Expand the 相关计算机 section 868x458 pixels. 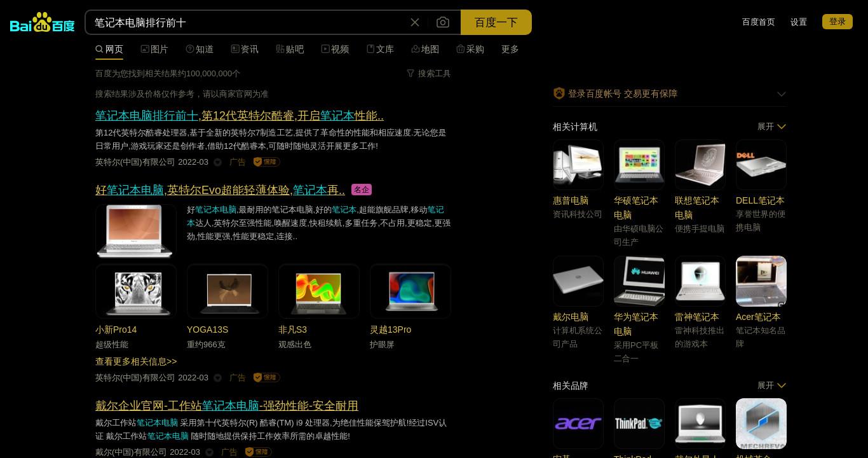pos(772,127)
